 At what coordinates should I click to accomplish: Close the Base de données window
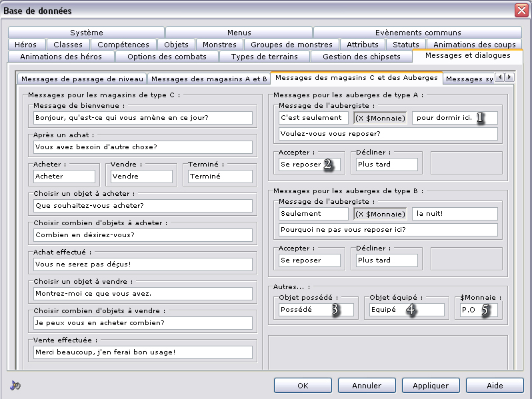(x=521, y=10)
